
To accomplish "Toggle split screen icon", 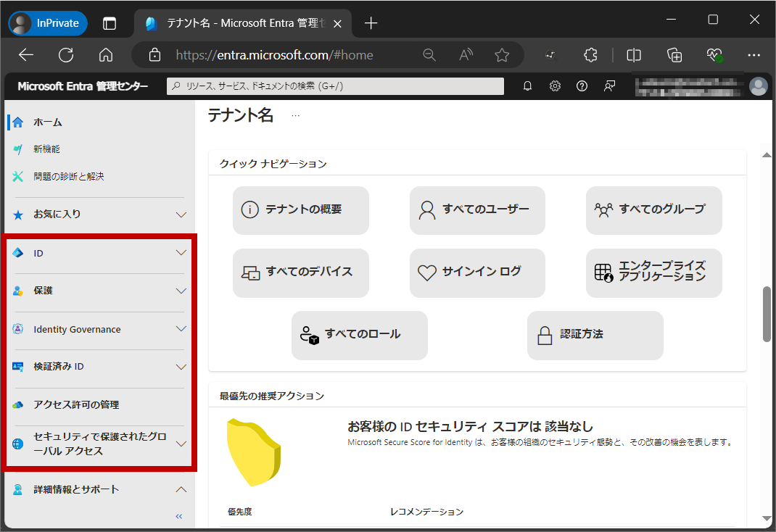I will (x=633, y=55).
